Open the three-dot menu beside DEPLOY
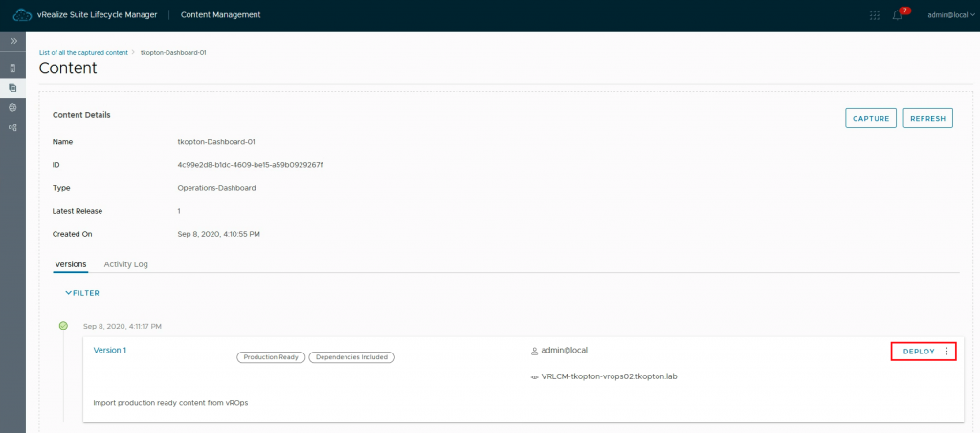 coord(947,352)
